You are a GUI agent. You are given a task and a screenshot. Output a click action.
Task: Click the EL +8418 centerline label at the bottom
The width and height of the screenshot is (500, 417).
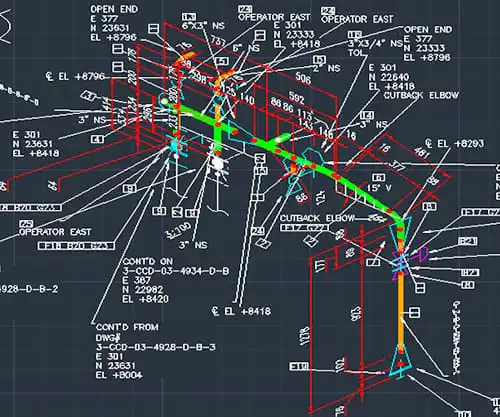point(241,311)
